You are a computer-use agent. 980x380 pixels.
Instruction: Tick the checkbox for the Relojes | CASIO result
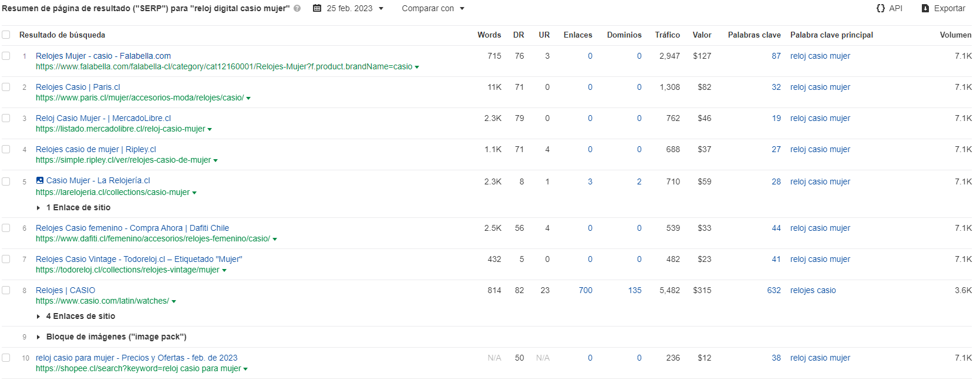pyautogui.click(x=6, y=290)
